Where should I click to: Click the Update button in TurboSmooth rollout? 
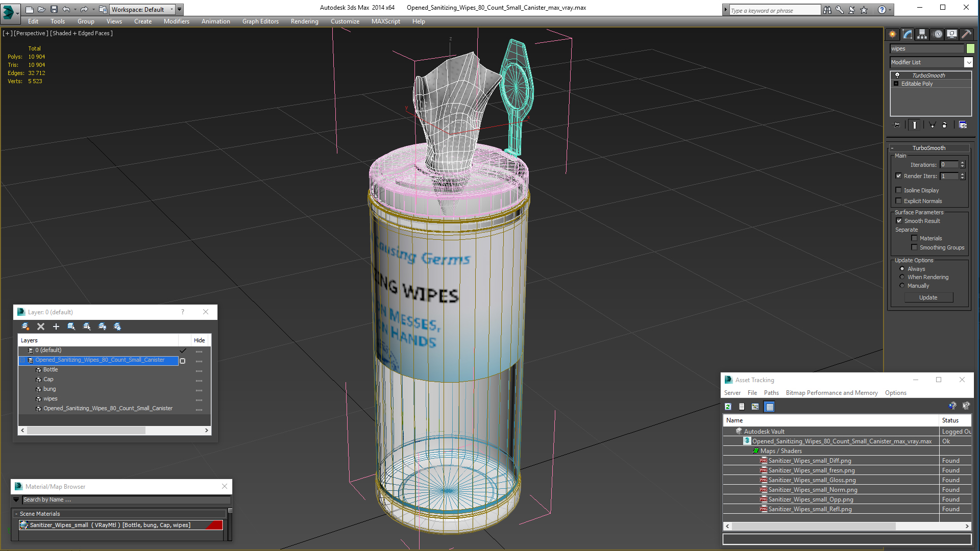click(x=928, y=297)
